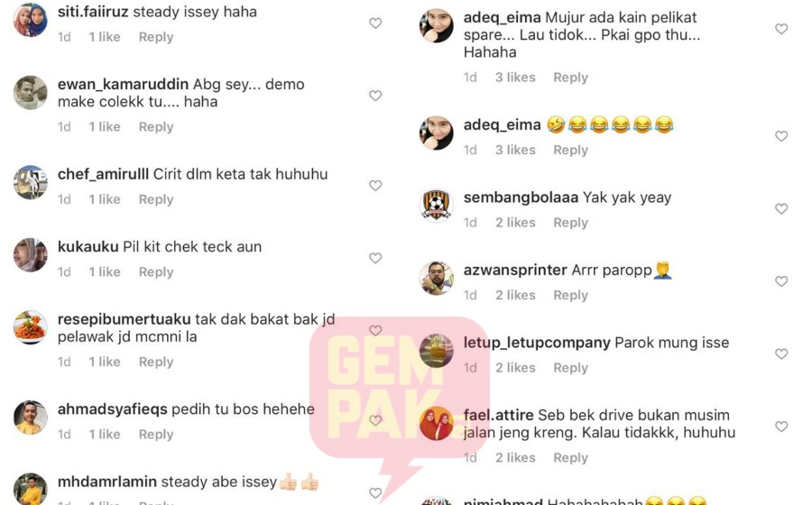Tap heart on letup_letupcompany's comment
The width and height of the screenshot is (812, 505).
(x=781, y=353)
